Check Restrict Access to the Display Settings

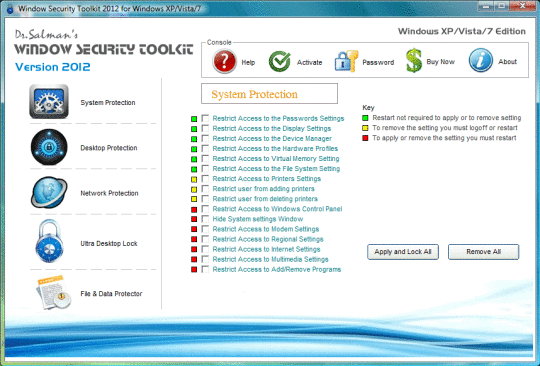coord(205,128)
